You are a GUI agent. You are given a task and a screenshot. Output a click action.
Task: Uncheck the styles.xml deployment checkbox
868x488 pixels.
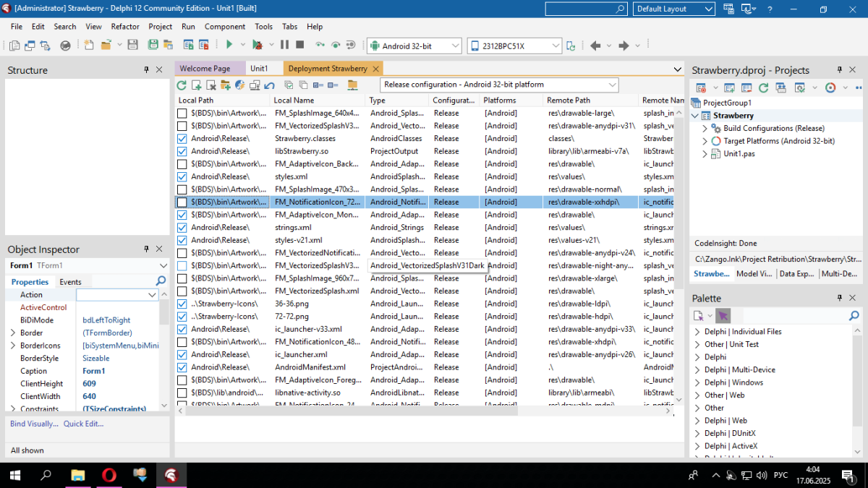click(182, 176)
